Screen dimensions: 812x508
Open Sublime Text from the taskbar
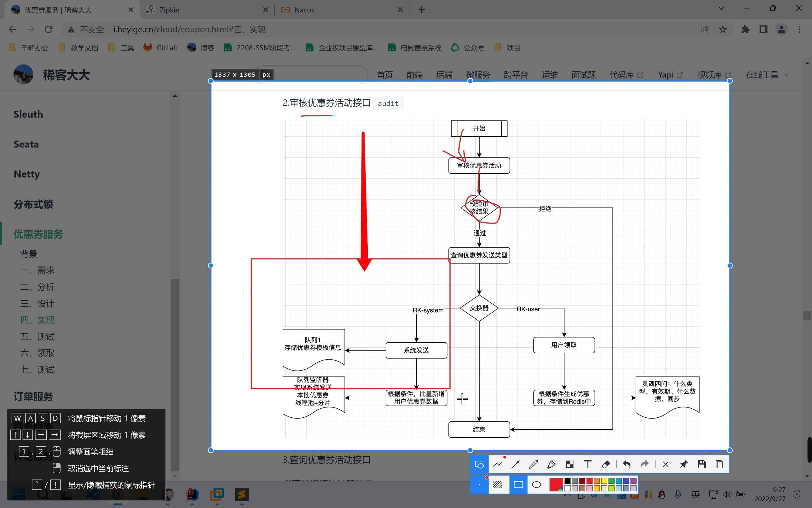[x=242, y=494]
